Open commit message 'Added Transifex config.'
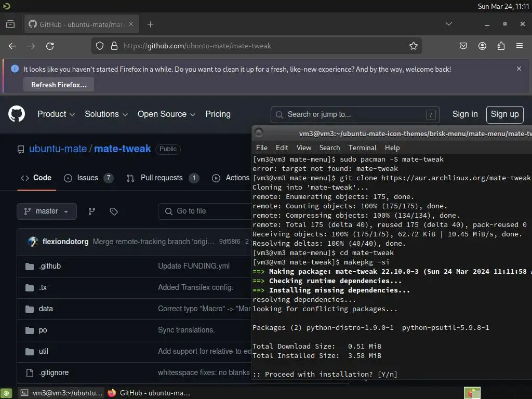The height and width of the screenshot is (399, 532). tap(195, 287)
